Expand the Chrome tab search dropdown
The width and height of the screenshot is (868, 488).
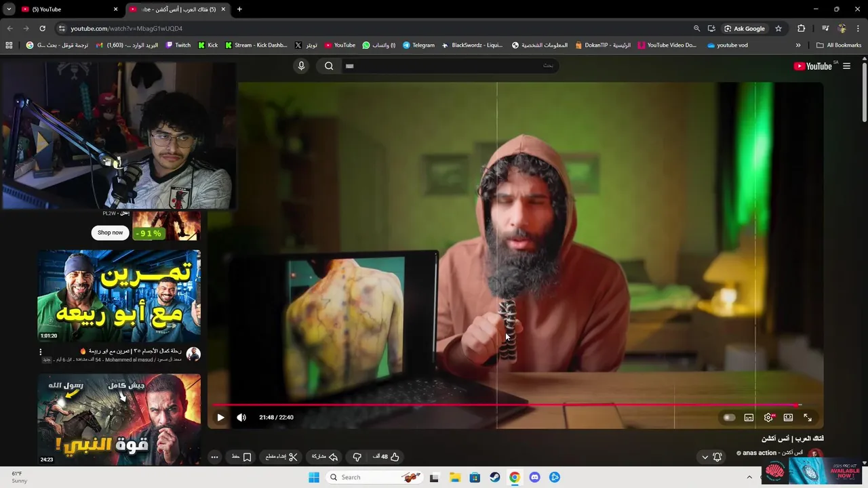pos(9,9)
